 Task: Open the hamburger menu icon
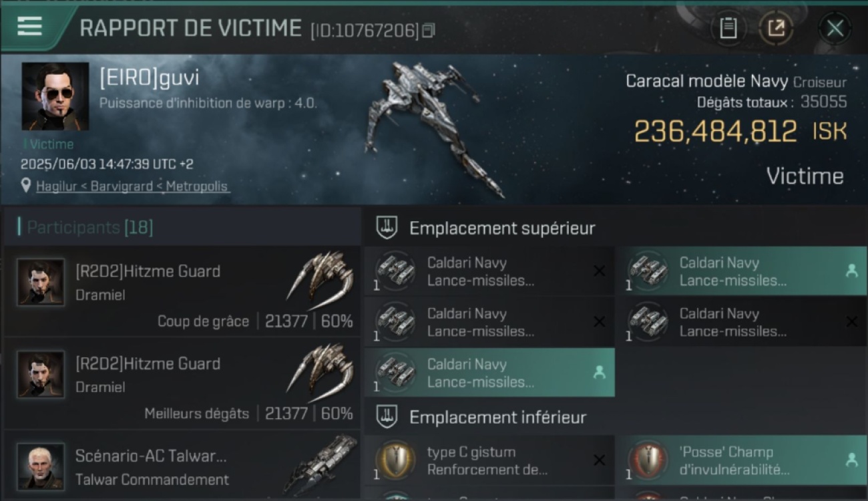tap(29, 26)
